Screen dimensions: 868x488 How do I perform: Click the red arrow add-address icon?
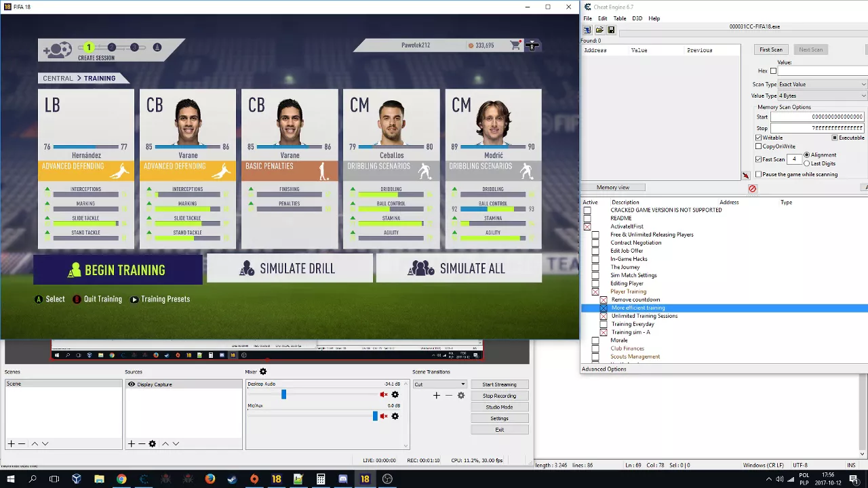747,176
